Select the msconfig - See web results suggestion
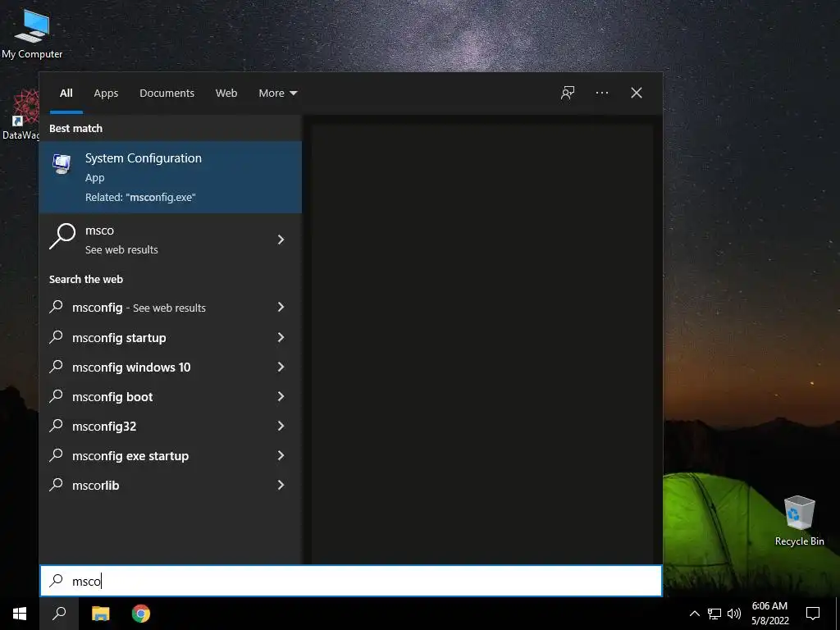 pyautogui.click(x=171, y=308)
